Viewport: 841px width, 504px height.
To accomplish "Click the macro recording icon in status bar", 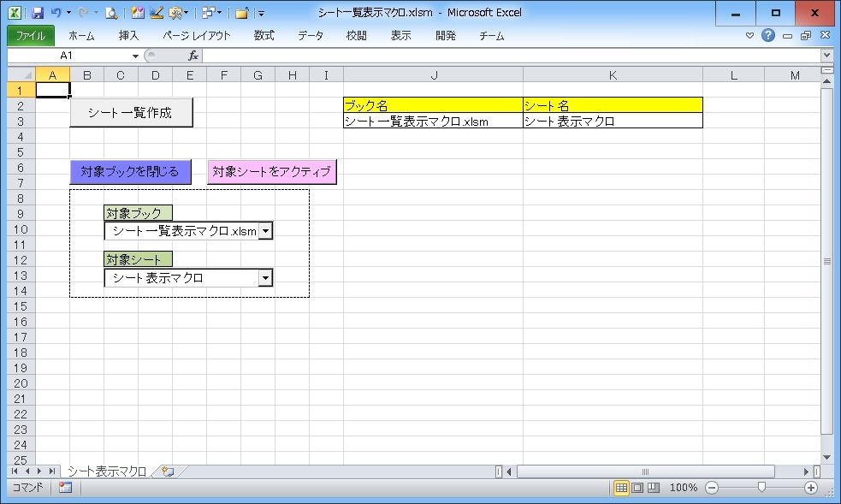I will (65, 488).
